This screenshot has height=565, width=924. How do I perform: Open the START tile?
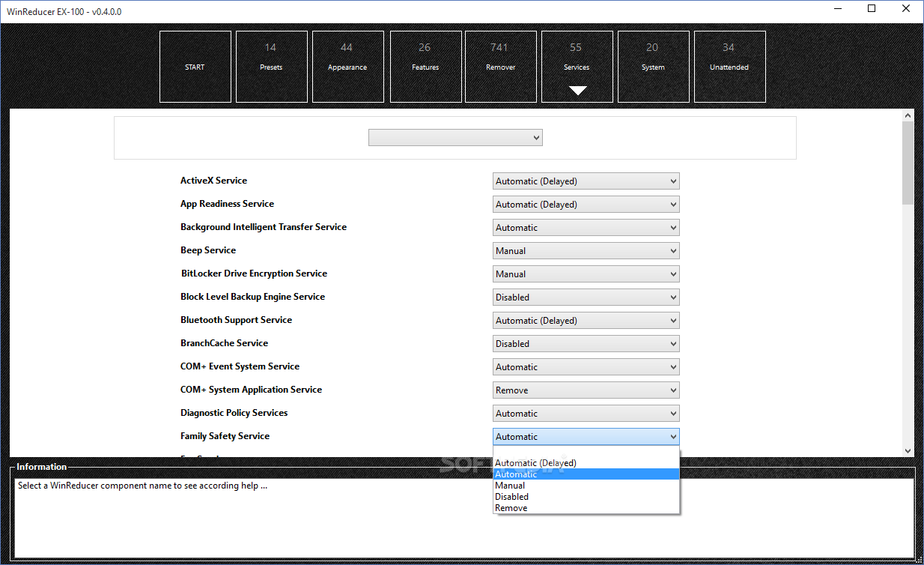[195, 67]
